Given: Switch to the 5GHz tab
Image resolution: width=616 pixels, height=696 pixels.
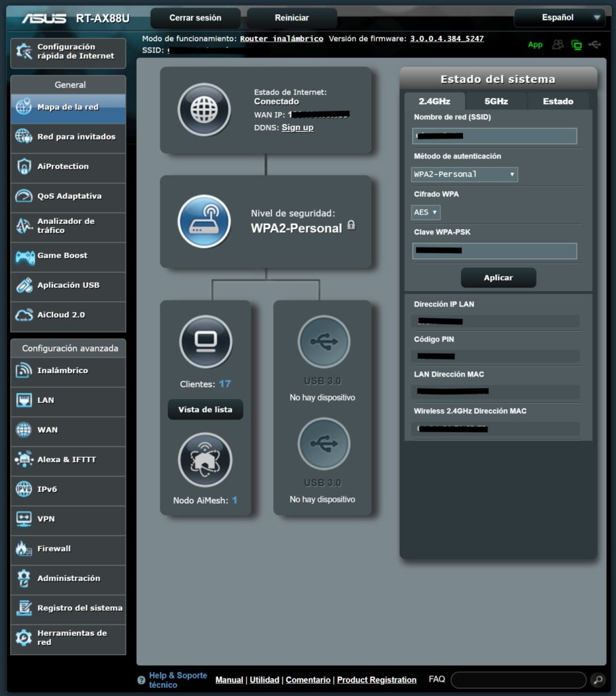Looking at the screenshot, I should pyautogui.click(x=496, y=101).
